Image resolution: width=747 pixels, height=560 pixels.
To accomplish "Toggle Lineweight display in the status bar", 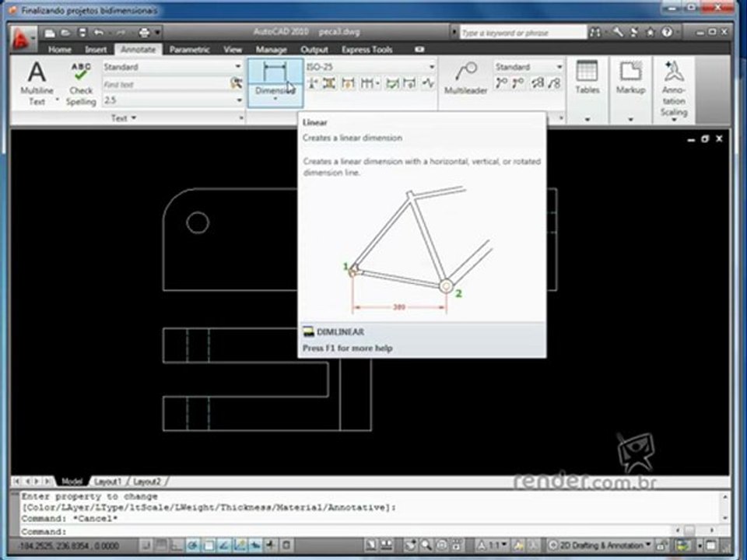I will point(271,545).
